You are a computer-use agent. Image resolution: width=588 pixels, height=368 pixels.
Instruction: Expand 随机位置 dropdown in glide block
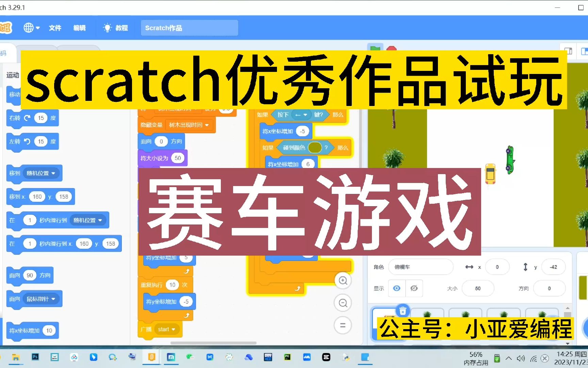coord(88,220)
